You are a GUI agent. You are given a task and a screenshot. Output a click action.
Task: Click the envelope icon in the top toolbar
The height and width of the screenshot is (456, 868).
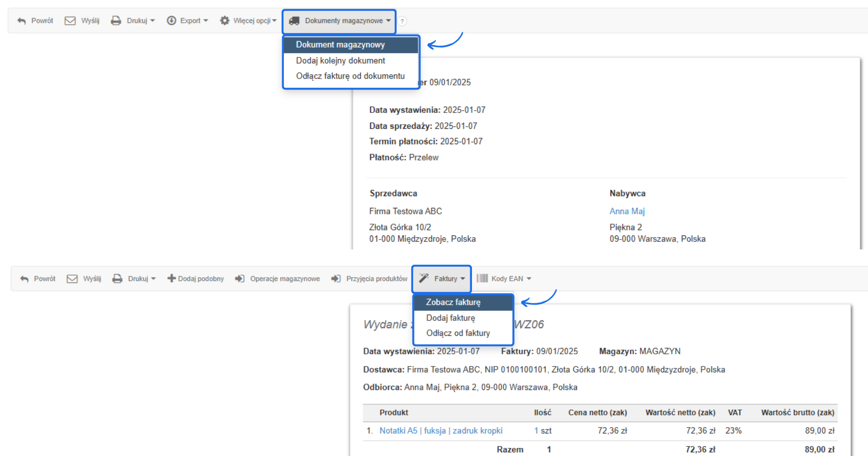(70, 21)
